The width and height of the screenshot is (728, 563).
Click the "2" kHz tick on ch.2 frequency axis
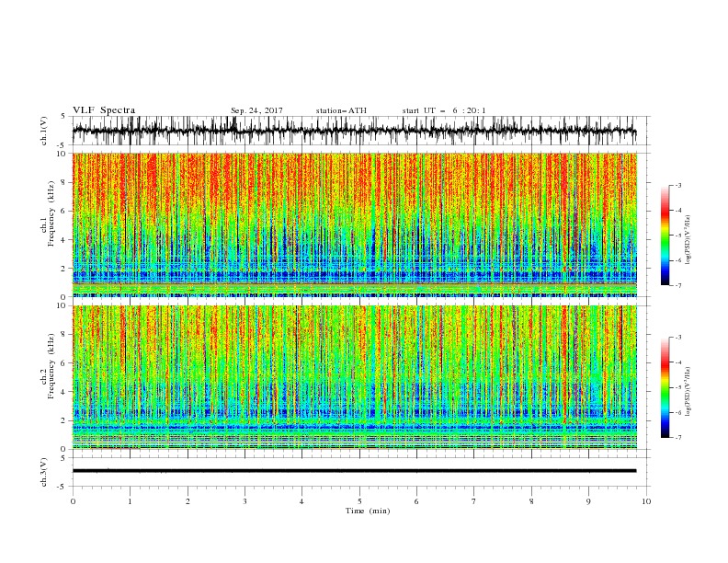pos(63,420)
